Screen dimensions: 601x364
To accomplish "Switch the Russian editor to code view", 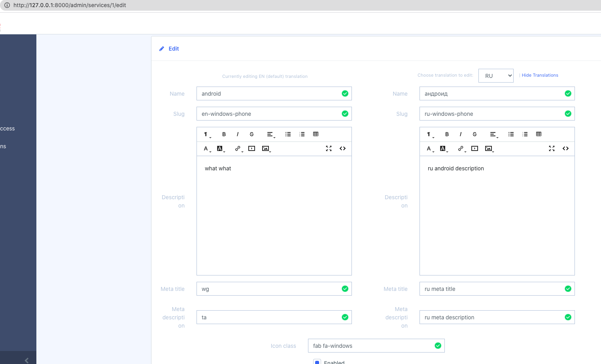I will pos(565,148).
